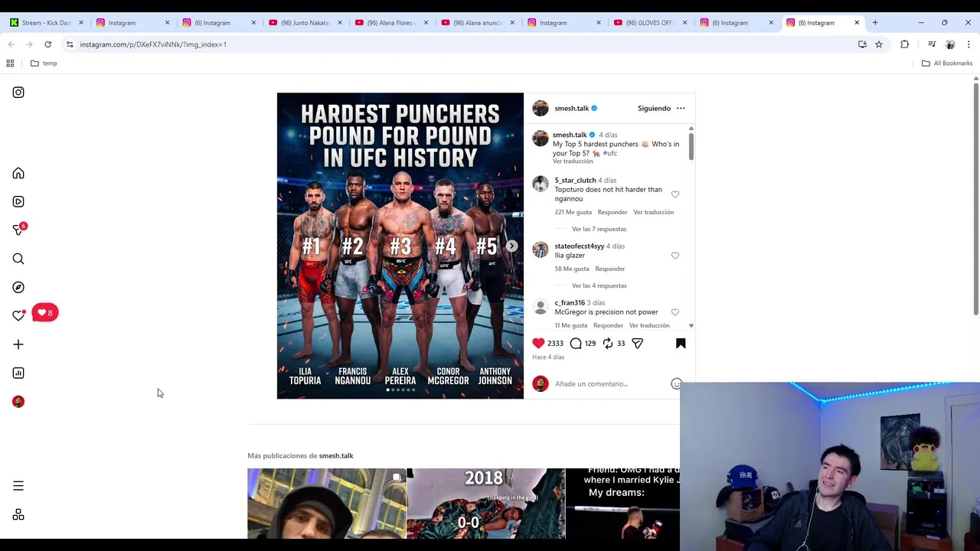The image size is (980, 551).
Task: Switch to Alana Flores YouTube tab
Action: (x=390, y=23)
